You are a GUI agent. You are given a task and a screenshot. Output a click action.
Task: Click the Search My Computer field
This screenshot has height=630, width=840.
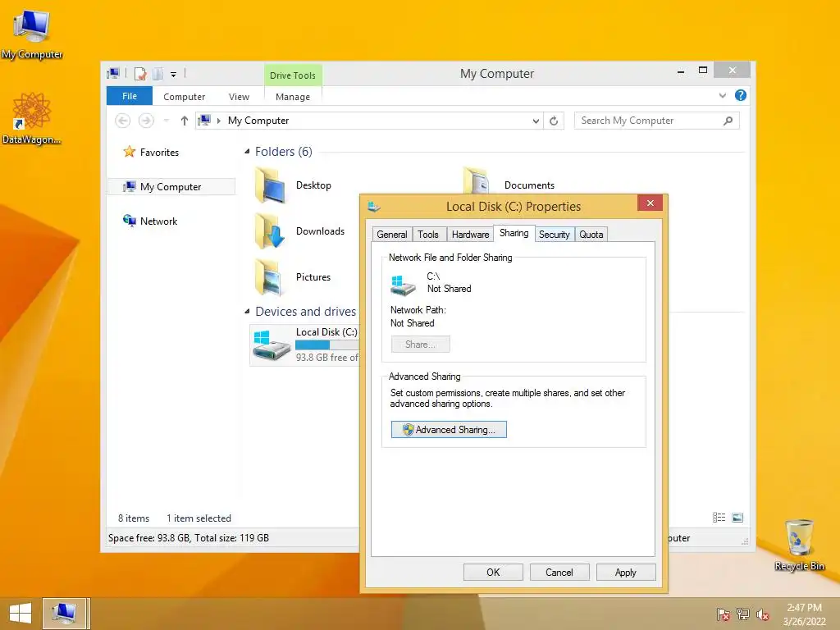point(657,121)
